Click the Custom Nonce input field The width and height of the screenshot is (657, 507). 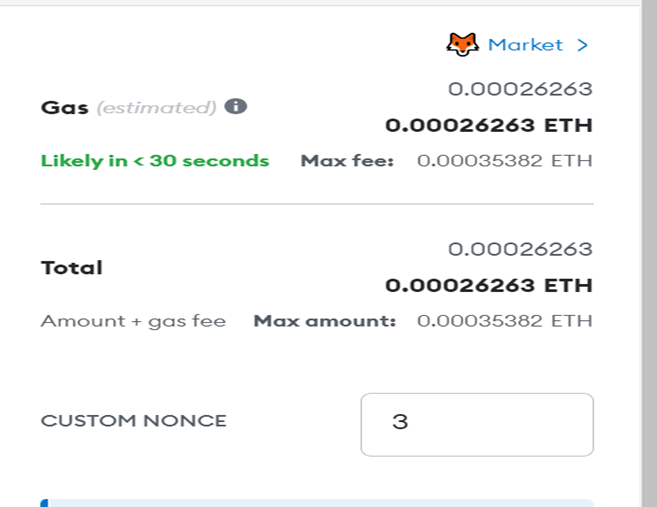pyautogui.click(x=477, y=424)
